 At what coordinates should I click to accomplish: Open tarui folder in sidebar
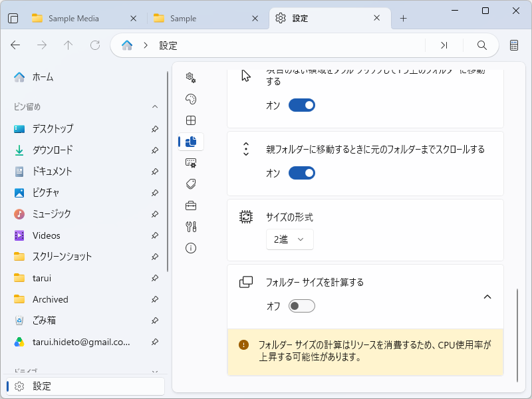[86, 278]
